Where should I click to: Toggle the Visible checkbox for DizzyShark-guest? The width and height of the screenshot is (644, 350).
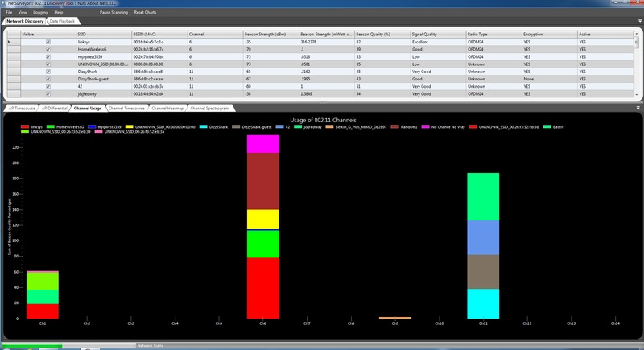click(48, 79)
